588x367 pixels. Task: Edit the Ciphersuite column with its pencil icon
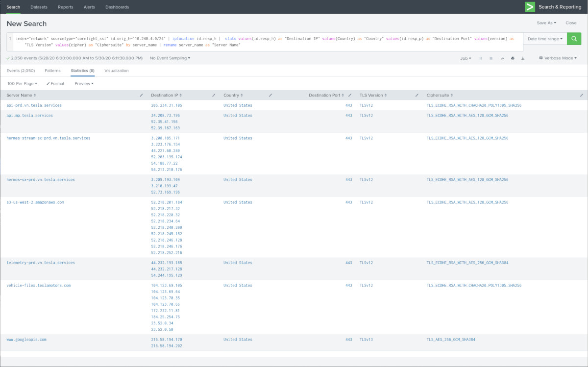(x=581, y=95)
